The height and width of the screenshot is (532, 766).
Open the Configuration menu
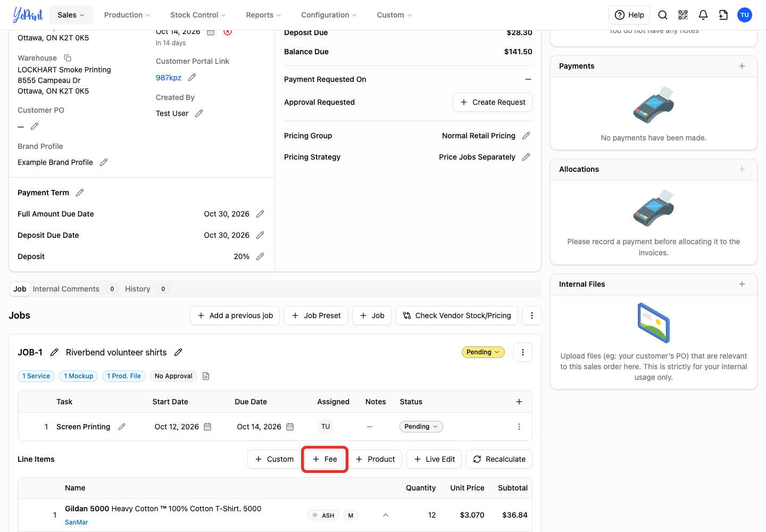tap(329, 15)
